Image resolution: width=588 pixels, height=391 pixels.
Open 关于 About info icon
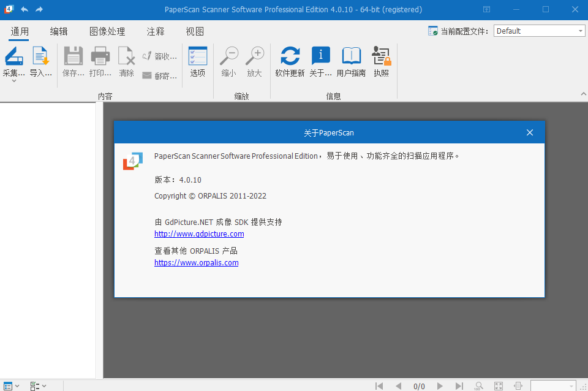[320, 56]
